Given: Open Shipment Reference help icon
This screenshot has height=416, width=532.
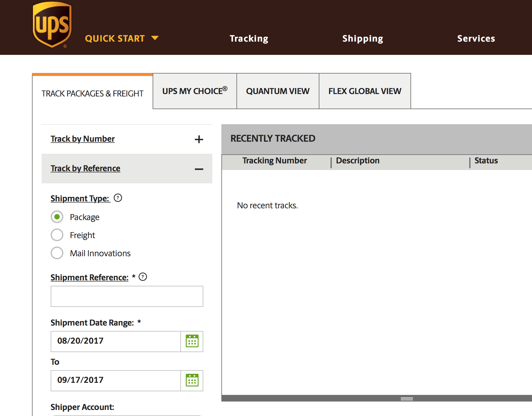Looking at the screenshot, I should tap(143, 277).
